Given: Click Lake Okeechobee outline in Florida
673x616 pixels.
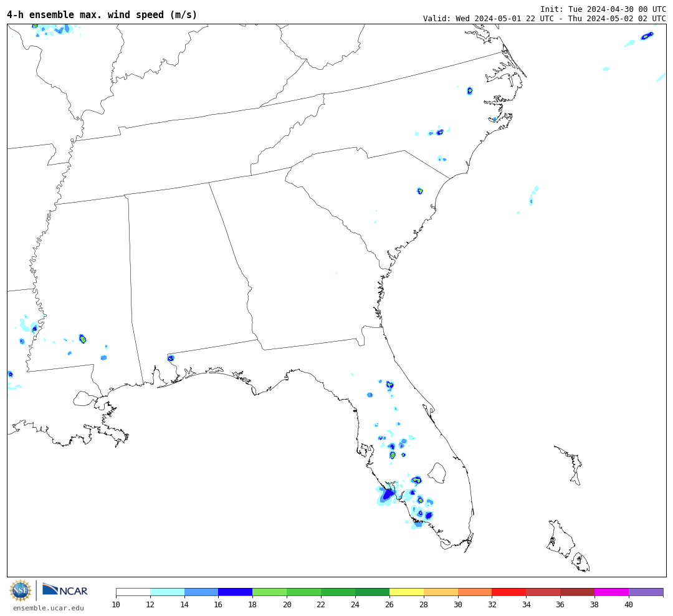Looking at the screenshot, I should [x=437, y=473].
